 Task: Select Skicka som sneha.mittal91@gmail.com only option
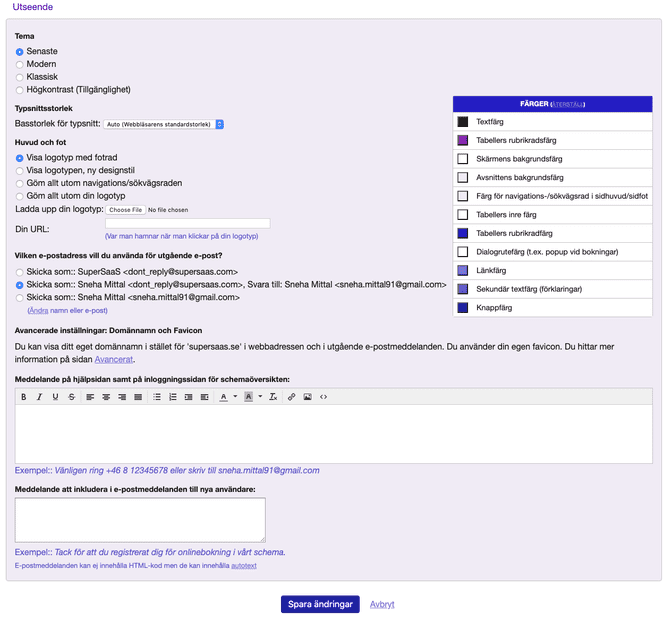[x=19, y=298]
